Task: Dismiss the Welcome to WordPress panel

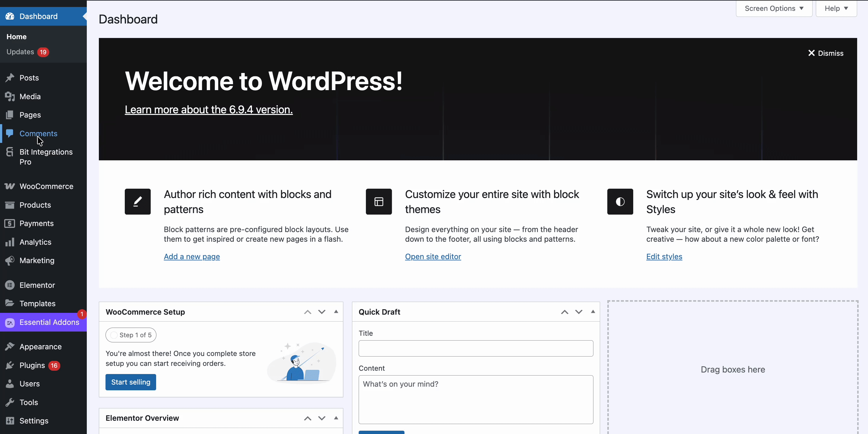Action: (826, 53)
